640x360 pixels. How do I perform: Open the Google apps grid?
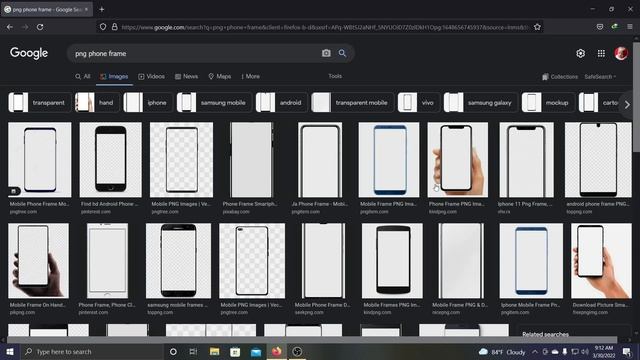coord(601,53)
